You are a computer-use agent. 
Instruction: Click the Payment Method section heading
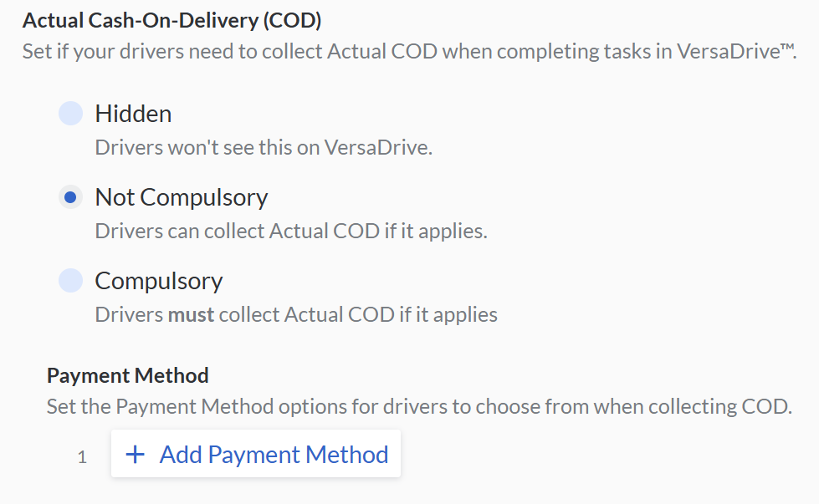(x=128, y=375)
